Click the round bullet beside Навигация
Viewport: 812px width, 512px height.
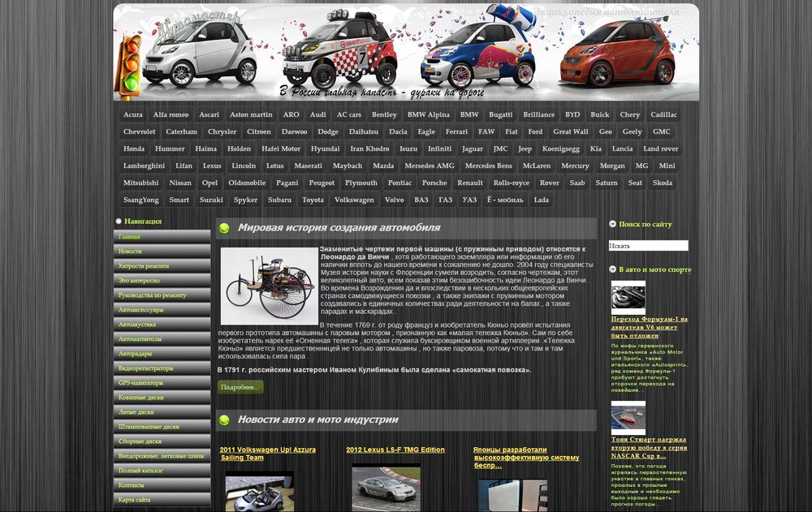pos(119,221)
